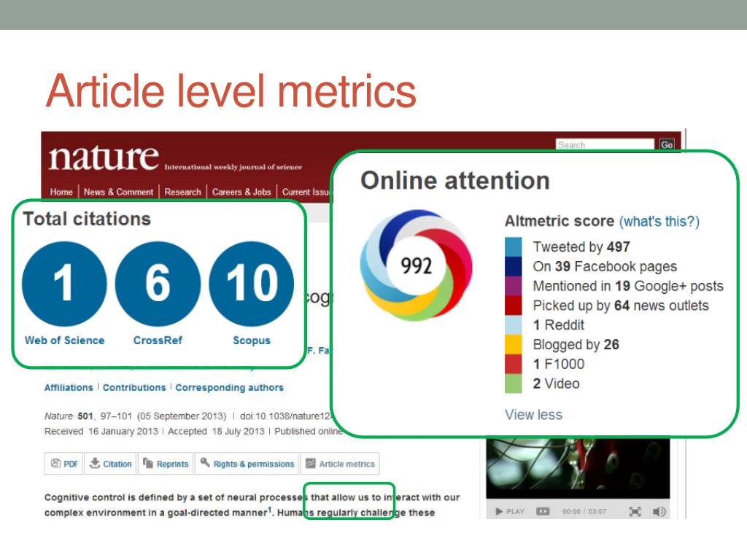
Task: Open the Article metrics page
Action: pos(340,464)
